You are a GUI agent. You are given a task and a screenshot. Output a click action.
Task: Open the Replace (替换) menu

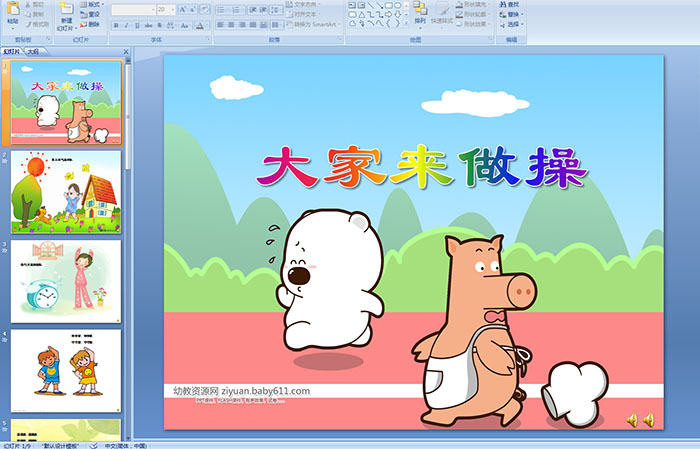coord(512,14)
